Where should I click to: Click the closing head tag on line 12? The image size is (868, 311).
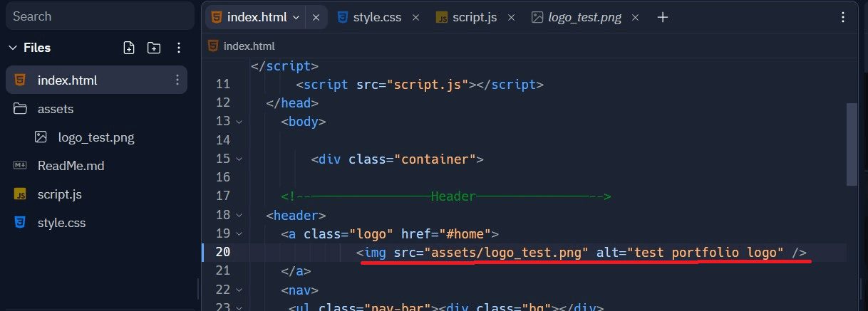click(x=292, y=102)
